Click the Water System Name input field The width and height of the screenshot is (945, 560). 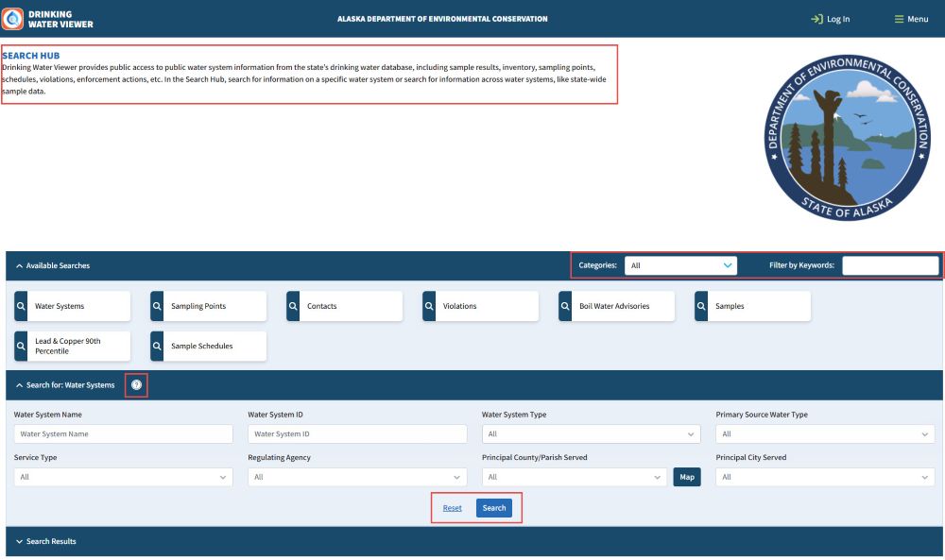pyautogui.click(x=123, y=434)
